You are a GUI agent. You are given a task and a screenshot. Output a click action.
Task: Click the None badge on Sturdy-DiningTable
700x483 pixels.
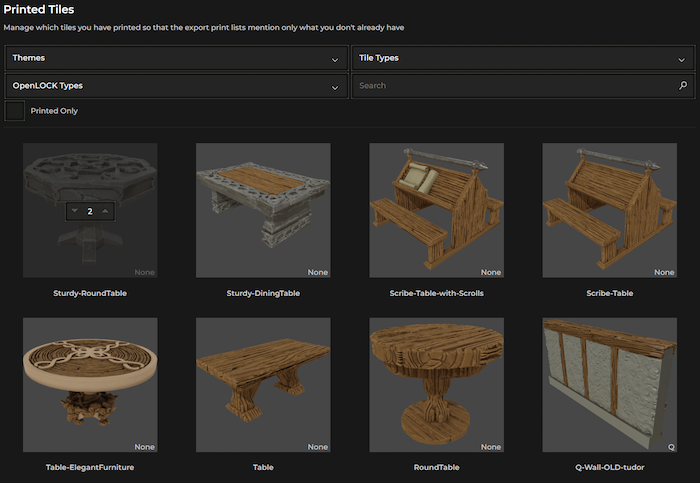[318, 272]
